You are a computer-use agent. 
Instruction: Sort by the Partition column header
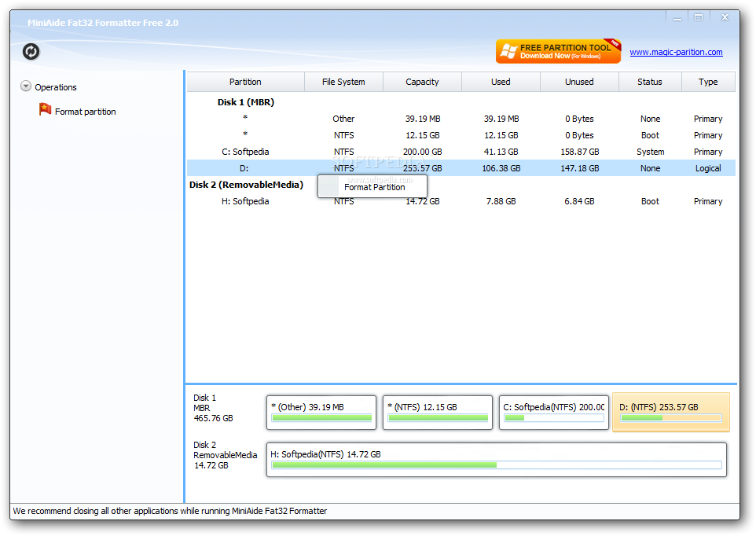[x=245, y=82]
